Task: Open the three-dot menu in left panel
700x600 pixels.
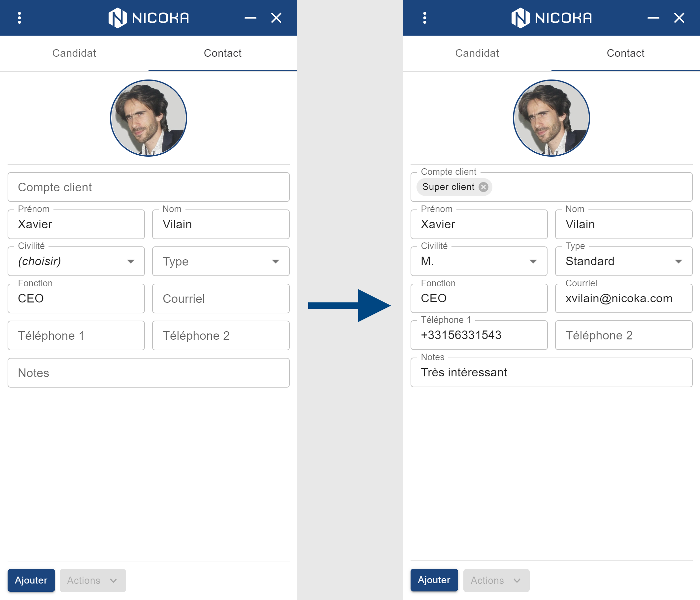Action: click(x=19, y=18)
